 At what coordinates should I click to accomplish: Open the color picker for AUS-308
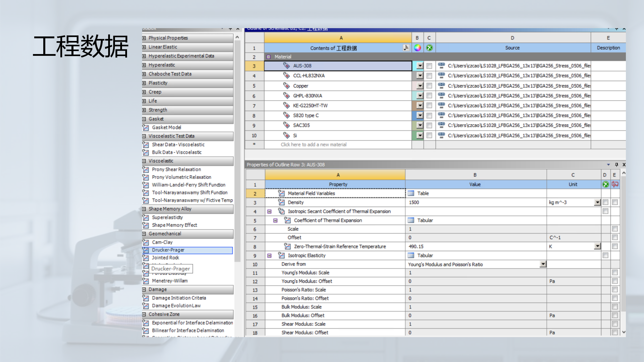(420, 66)
